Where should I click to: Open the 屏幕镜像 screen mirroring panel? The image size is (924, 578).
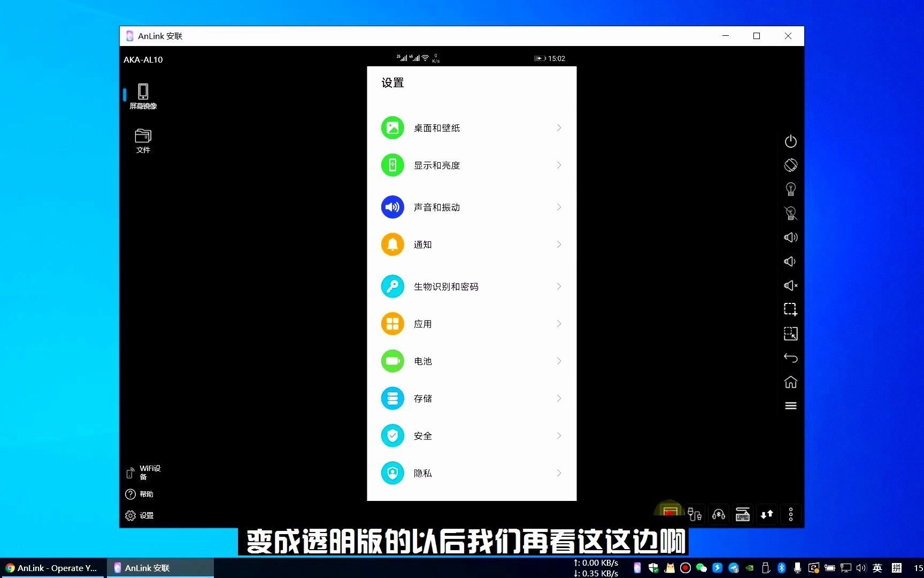pos(143,96)
